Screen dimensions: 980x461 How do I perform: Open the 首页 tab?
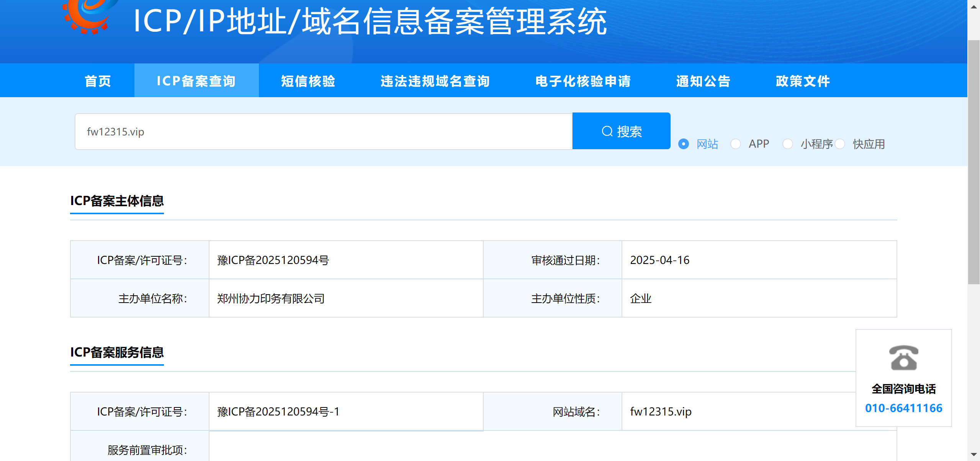(98, 81)
